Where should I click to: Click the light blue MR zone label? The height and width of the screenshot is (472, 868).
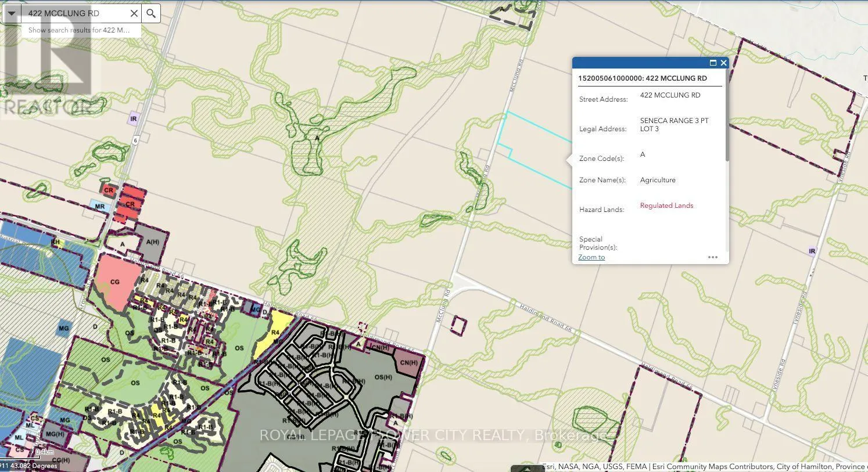[x=99, y=207]
